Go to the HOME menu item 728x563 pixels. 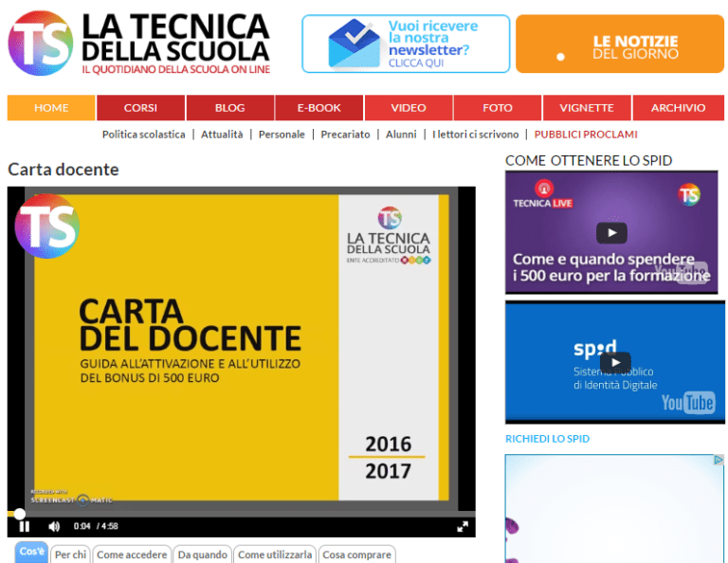(51, 108)
